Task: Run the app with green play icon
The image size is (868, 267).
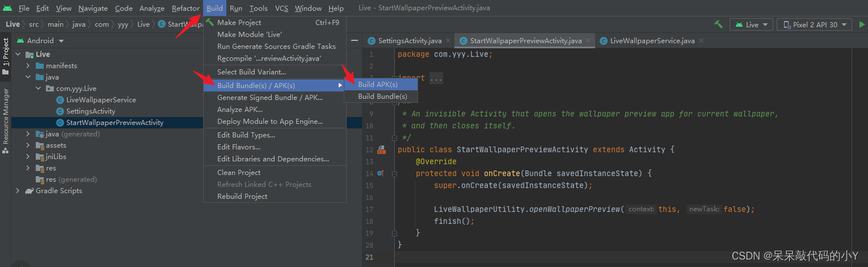Action: pos(862,24)
